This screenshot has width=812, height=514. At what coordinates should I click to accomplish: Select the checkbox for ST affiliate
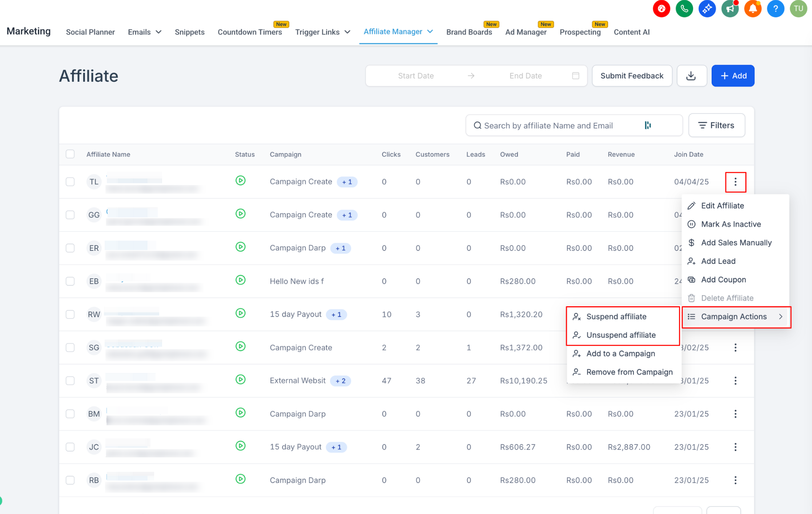click(x=70, y=381)
